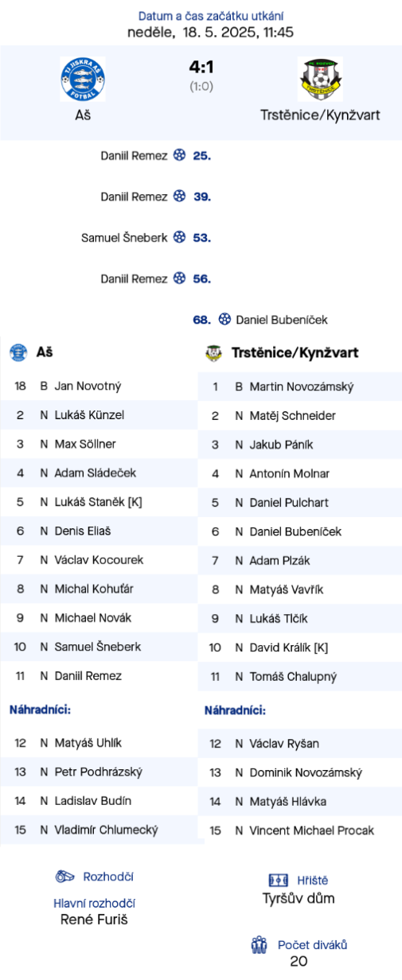The width and height of the screenshot is (402, 980).
Task: Click the ball icon next to Daniel Bubeníček goal
Action: click(x=224, y=319)
